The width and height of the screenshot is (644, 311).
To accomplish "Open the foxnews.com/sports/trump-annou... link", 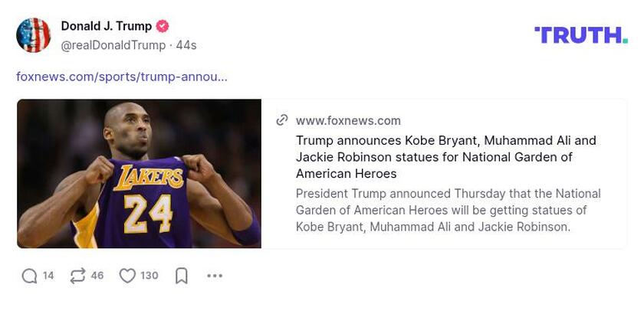I will (x=122, y=77).
